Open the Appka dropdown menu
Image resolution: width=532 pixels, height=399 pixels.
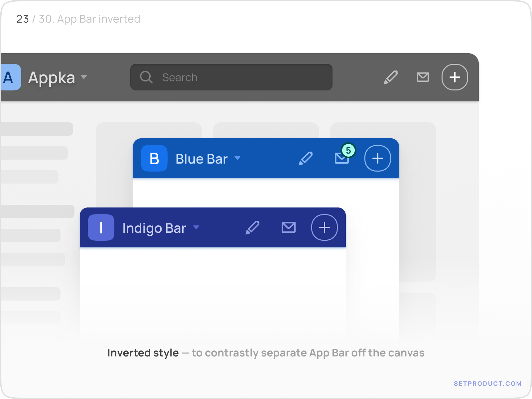coord(84,77)
